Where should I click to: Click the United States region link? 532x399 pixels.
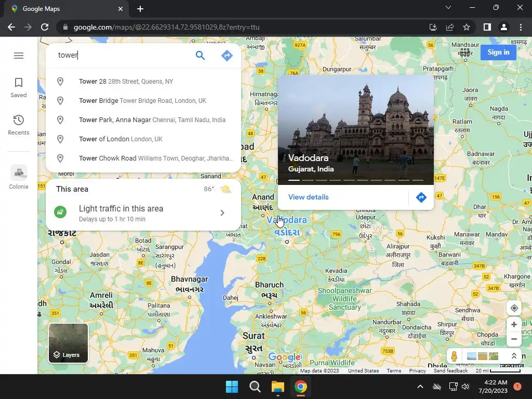click(x=363, y=371)
